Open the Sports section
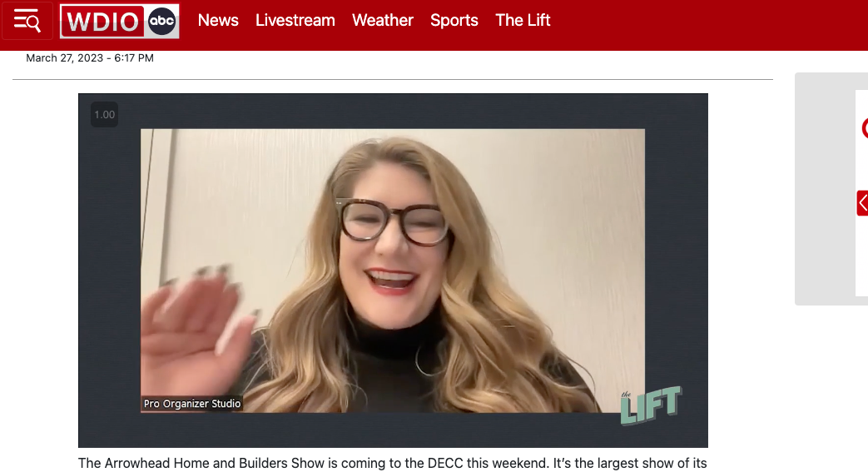 coord(454,21)
